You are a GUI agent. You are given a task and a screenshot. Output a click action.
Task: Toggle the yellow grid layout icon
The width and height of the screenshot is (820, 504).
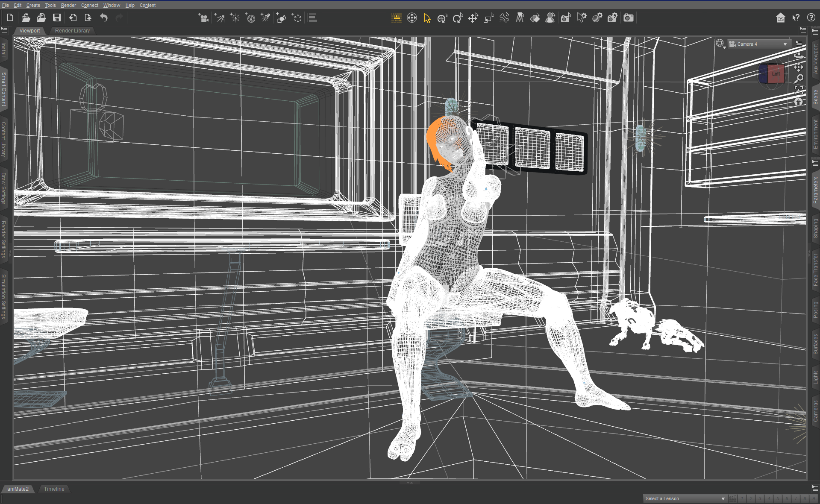point(396,18)
